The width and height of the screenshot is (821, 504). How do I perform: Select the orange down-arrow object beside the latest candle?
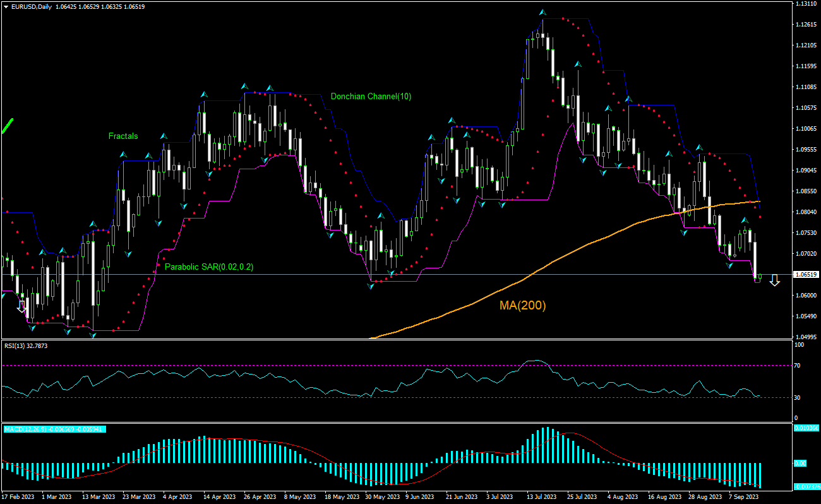point(776,282)
